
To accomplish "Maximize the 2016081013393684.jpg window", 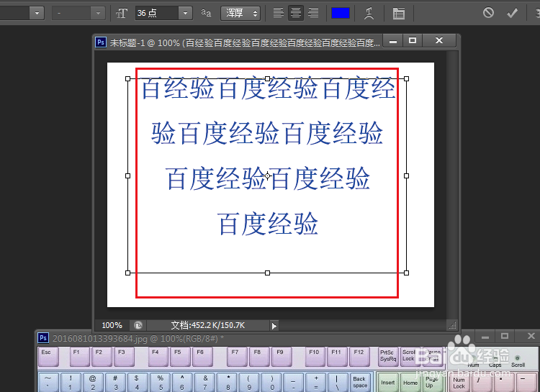I will click(505, 336).
